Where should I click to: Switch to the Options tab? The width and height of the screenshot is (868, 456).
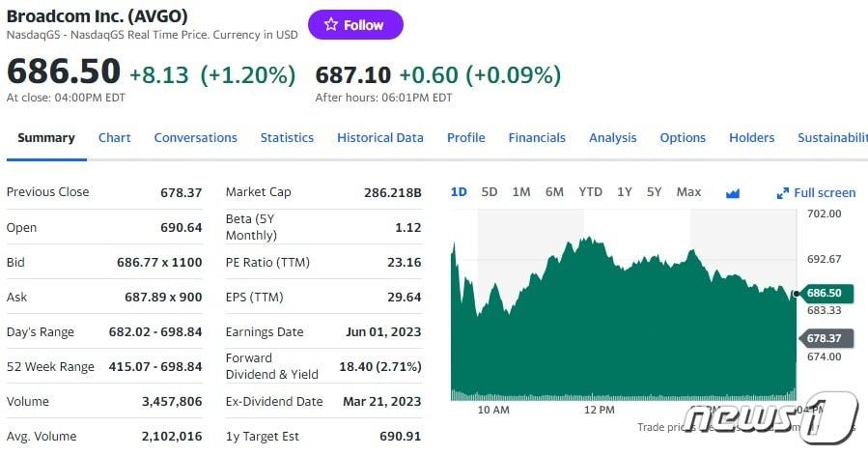tap(683, 137)
